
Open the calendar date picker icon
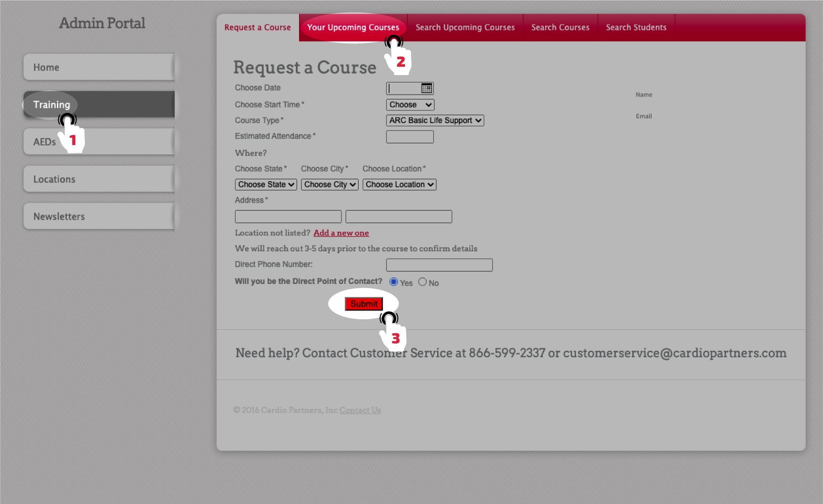(426, 88)
